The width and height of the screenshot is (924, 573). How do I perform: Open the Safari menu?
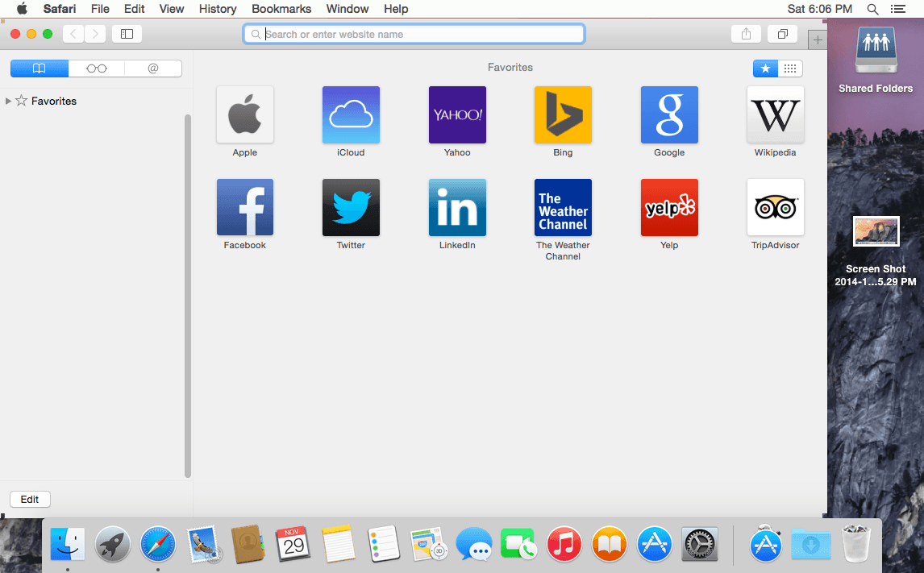60,9
